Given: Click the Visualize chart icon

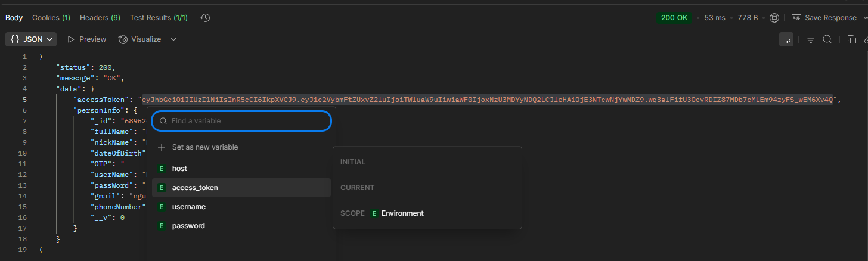Looking at the screenshot, I should click(x=123, y=39).
